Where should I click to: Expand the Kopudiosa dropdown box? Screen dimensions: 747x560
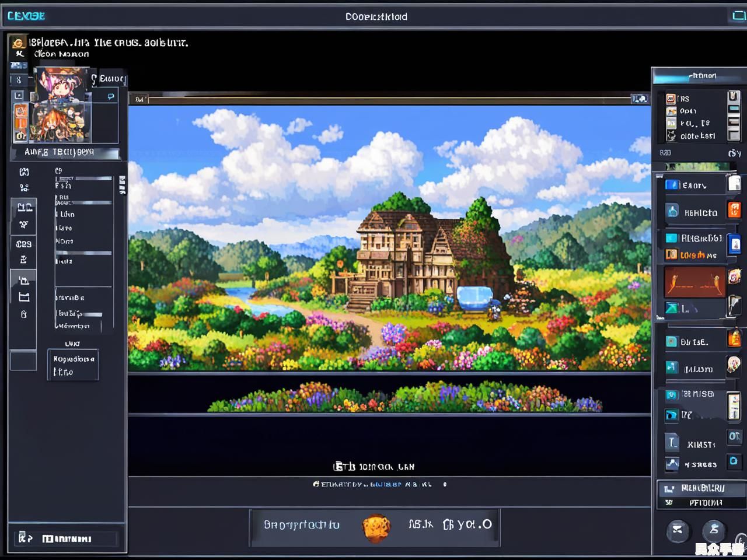click(73, 365)
